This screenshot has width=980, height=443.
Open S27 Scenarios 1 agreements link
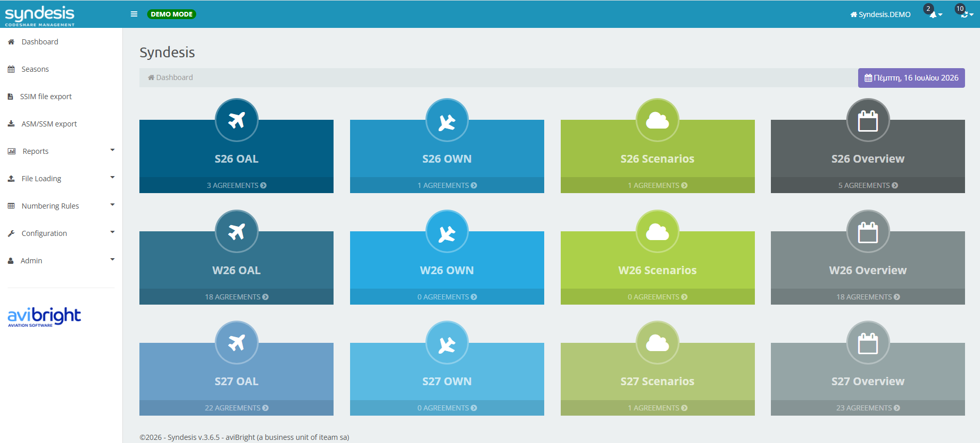658,408
